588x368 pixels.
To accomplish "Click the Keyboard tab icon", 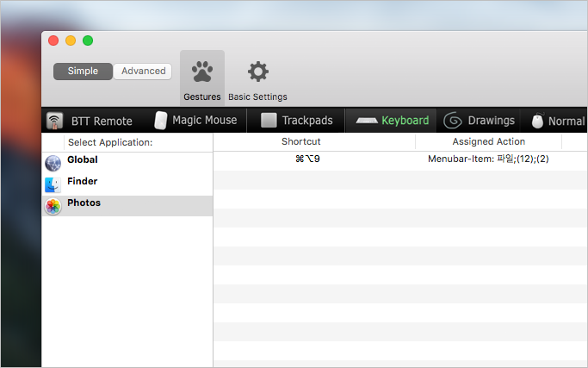I will 367,121.
